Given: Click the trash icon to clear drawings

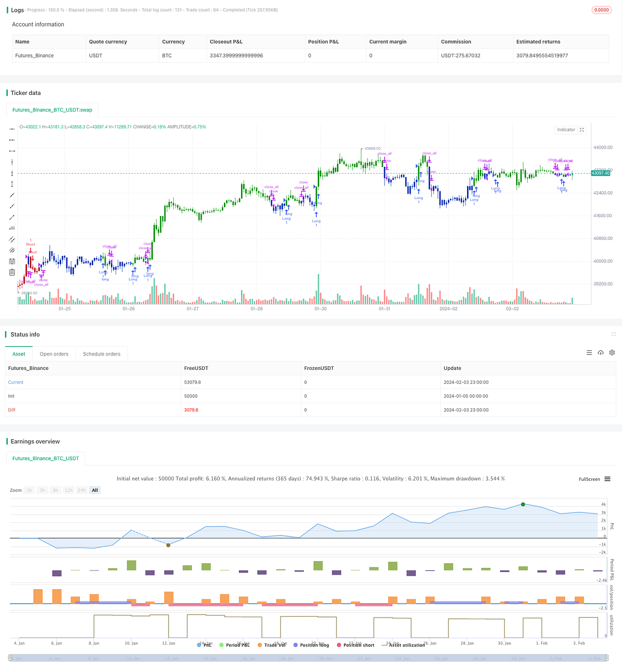Looking at the screenshot, I should click(12, 272).
